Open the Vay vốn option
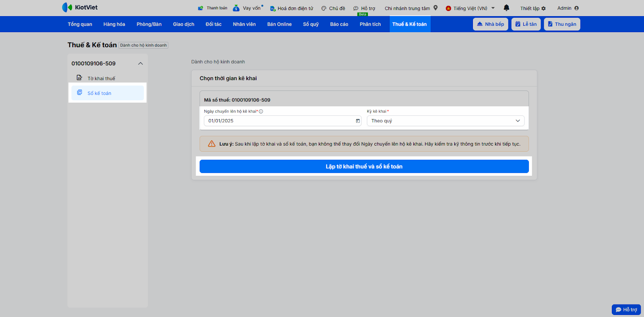 click(x=248, y=8)
